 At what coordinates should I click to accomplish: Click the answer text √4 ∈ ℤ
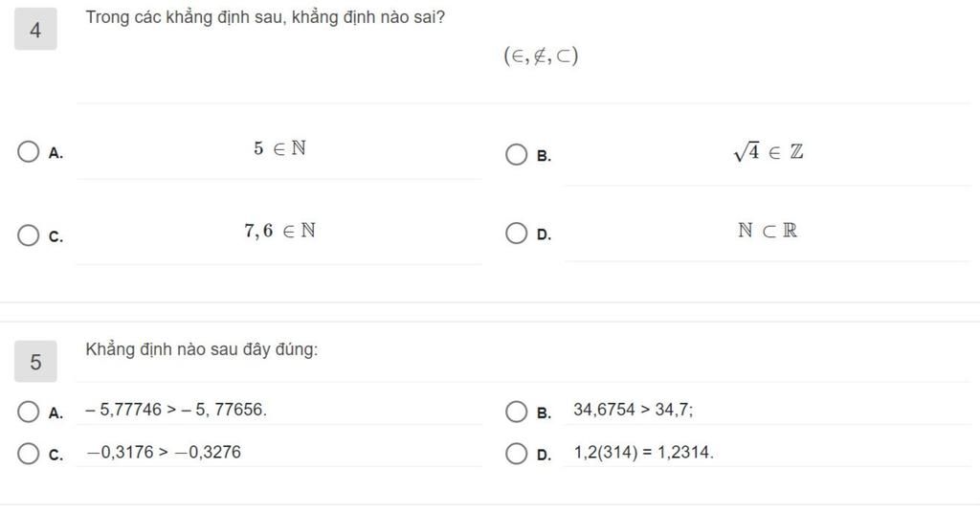[x=768, y=152]
